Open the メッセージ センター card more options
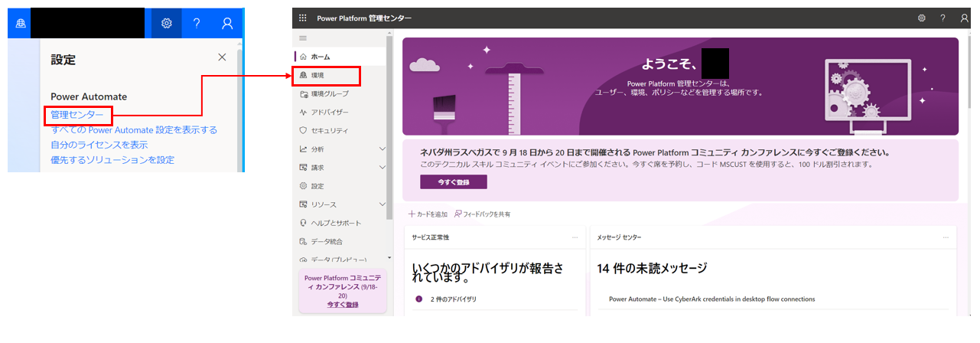Viewport: 980px width, 343px height. [946, 237]
